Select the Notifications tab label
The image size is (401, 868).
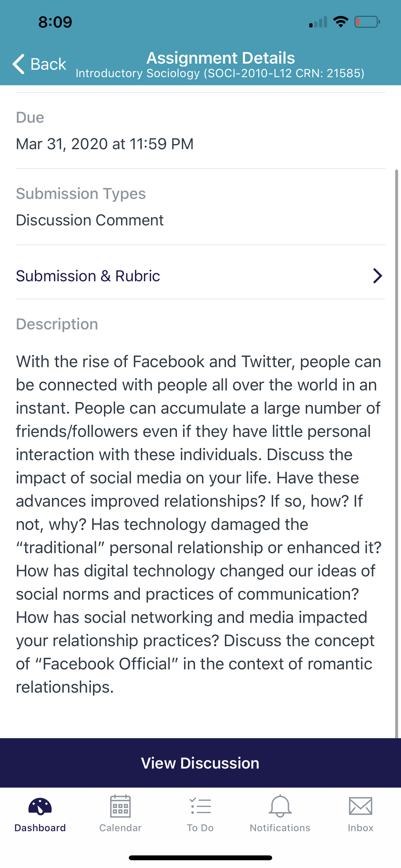point(280,828)
